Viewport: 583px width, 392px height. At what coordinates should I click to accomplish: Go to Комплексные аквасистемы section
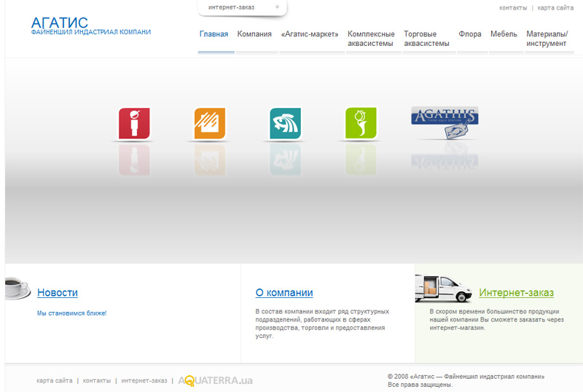coord(371,39)
